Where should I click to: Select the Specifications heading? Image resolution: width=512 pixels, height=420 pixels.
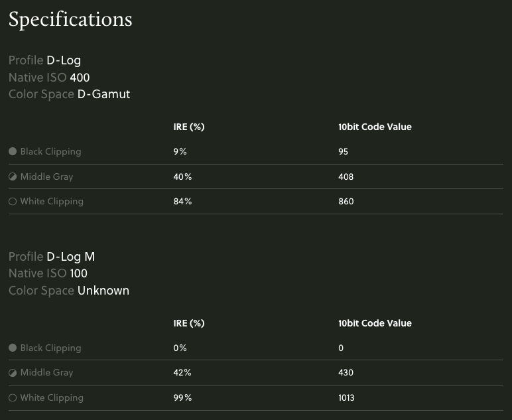(70, 20)
